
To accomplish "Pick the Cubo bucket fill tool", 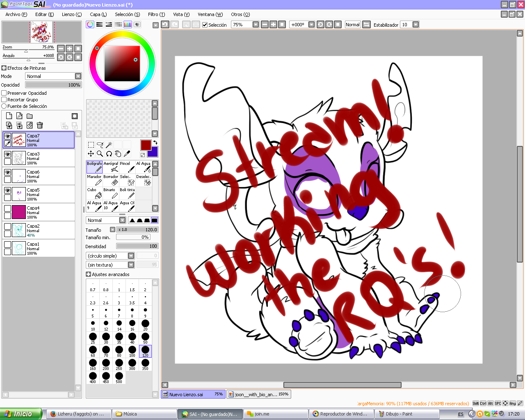I will click(x=94, y=193).
